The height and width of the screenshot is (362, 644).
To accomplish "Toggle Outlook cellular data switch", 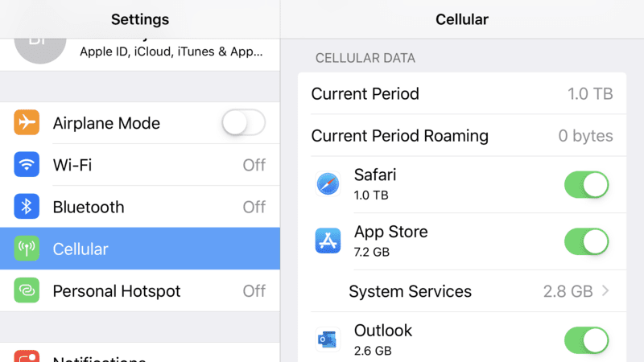I will click(587, 340).
